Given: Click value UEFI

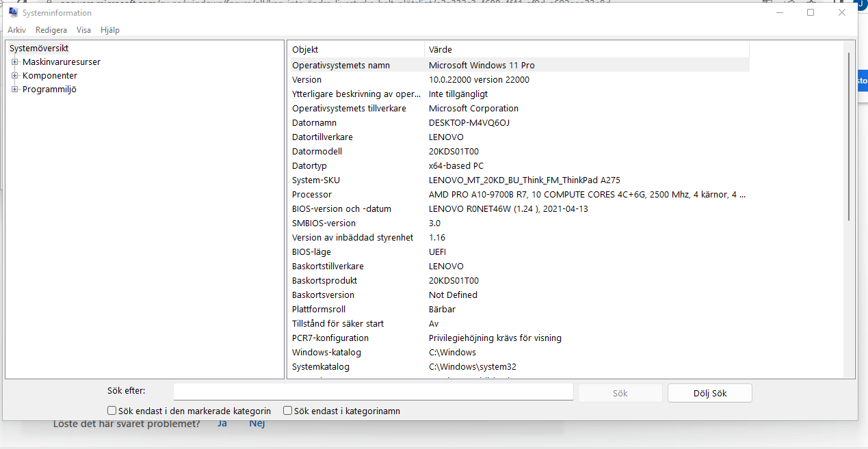Looking at the screenshot, I should pyautogui.click(x=437, y=251).
